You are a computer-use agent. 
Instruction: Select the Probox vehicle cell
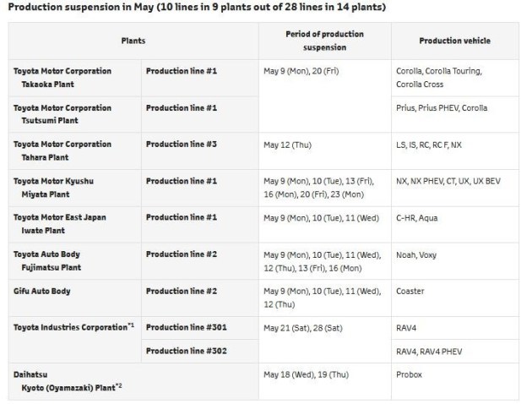[455, 381]
